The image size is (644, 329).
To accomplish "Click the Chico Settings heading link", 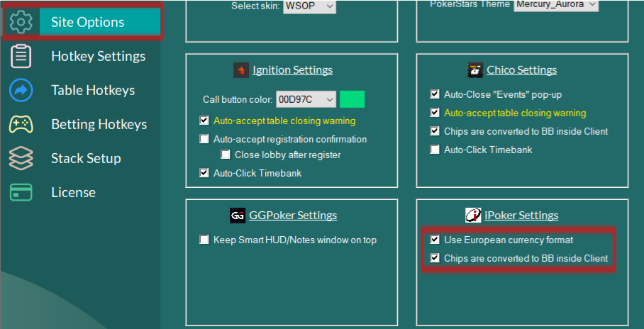I will pyautogui.click(x=521, y=70).
